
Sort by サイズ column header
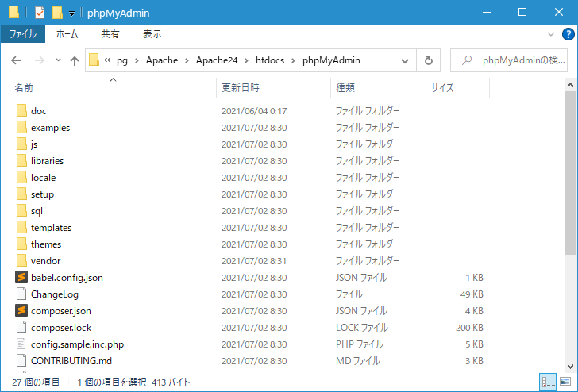tap(458, 87)
